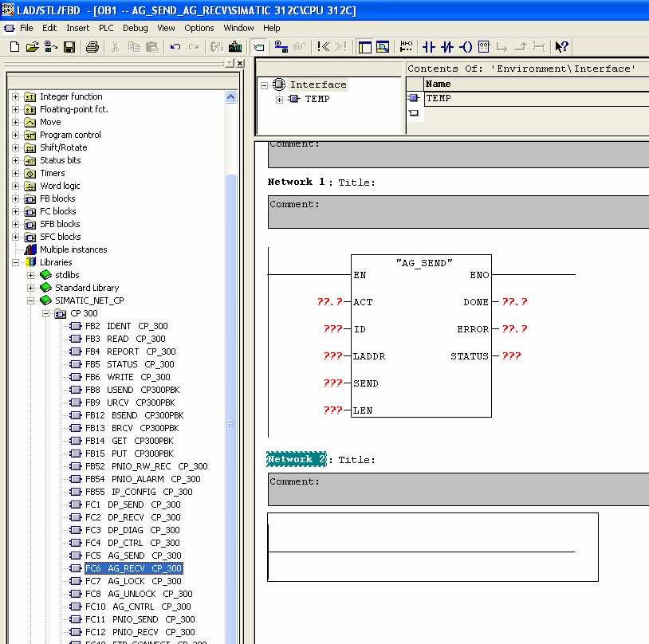Insert an empty box element
Viewport: 649px width, 644px height.
483,47
